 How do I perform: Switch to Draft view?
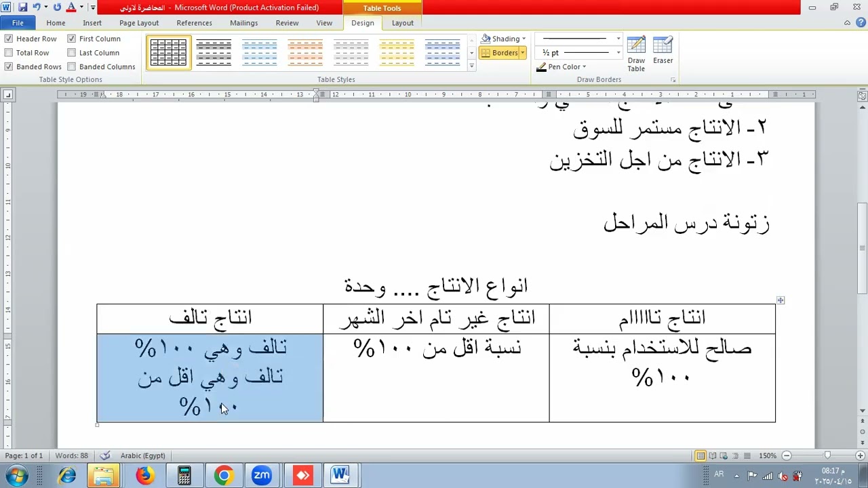pyautogui.click(x=747, y=455)
